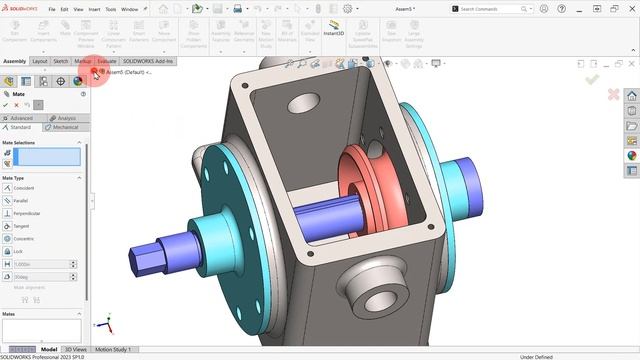Open the Insert menu

(x=94, y=9)
